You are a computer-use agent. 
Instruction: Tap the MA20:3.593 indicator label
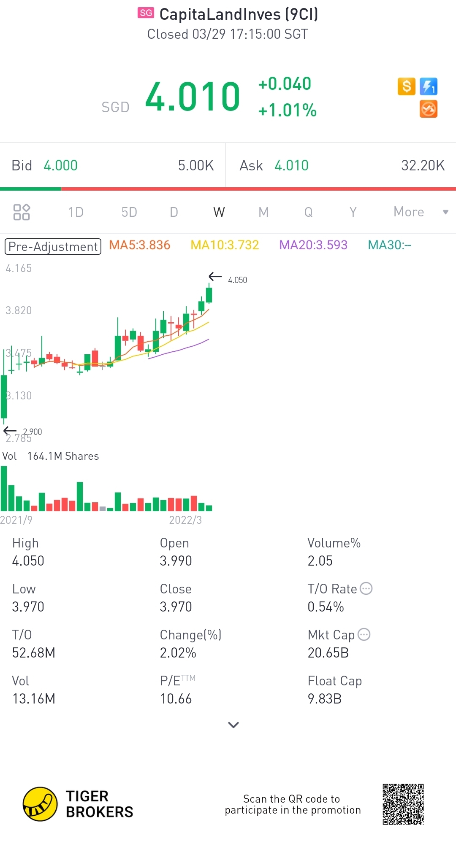(313, 245)
